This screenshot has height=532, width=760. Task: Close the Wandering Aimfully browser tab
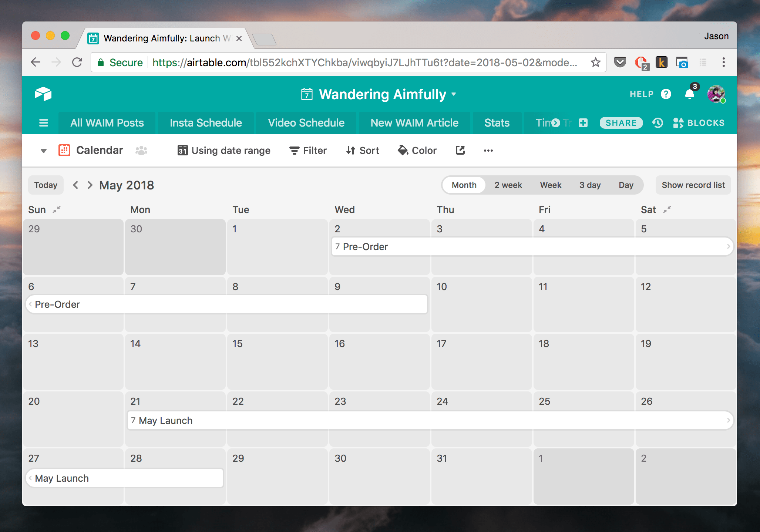click(x=239, y=38)
